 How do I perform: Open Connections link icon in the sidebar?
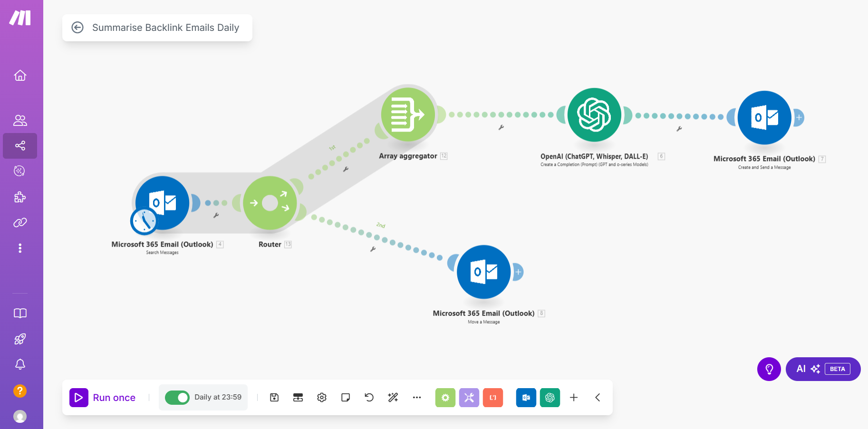[x=20, y=222]
